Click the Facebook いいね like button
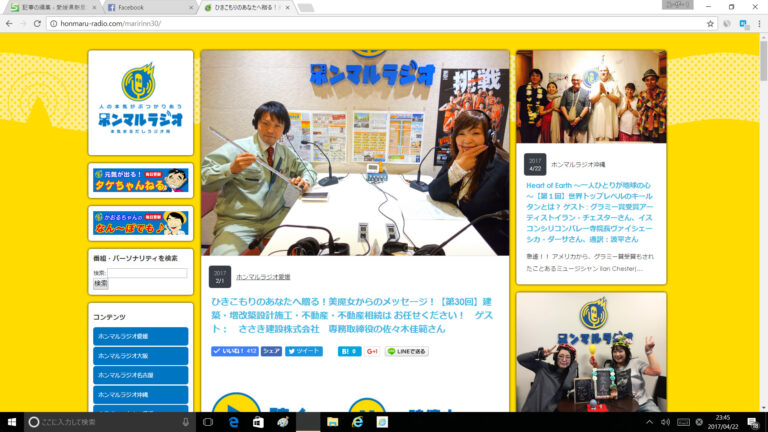Image resolution: width=768 pixels, height=432 pixels. pyautogui.click(x=235, y=351)
